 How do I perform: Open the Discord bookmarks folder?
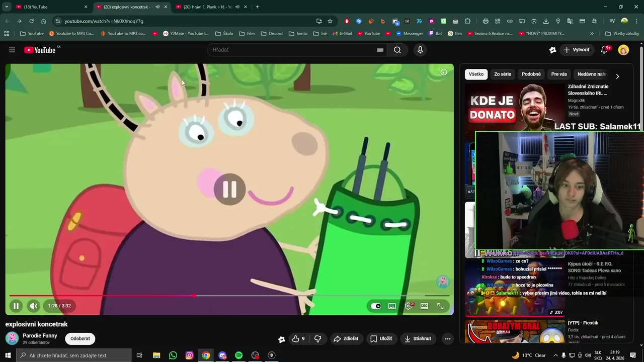click(x=272, y=34)
